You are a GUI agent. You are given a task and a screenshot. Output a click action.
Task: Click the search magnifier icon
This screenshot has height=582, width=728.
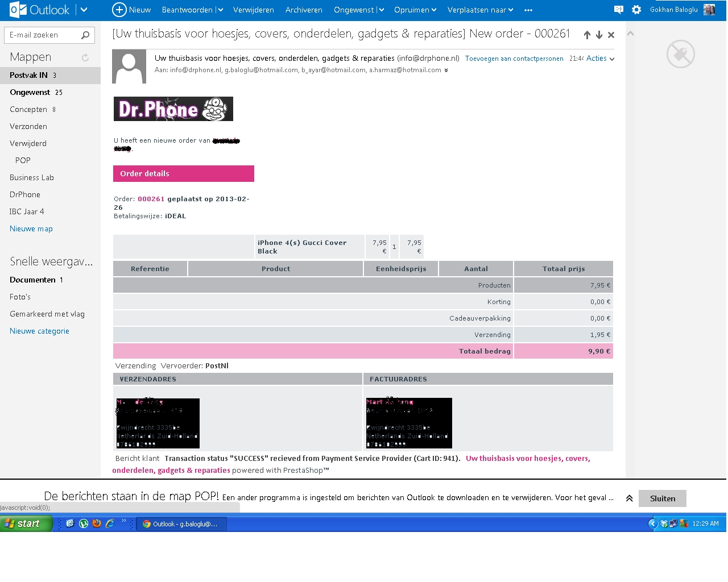pos(85,35)
